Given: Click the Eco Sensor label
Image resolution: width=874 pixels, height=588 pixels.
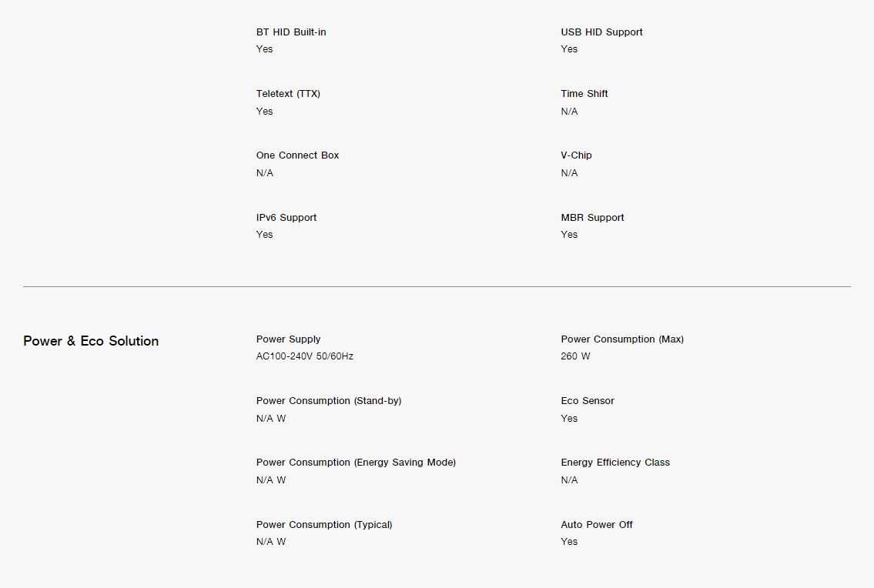Looking at the screenshot, I should pos(588,401).
